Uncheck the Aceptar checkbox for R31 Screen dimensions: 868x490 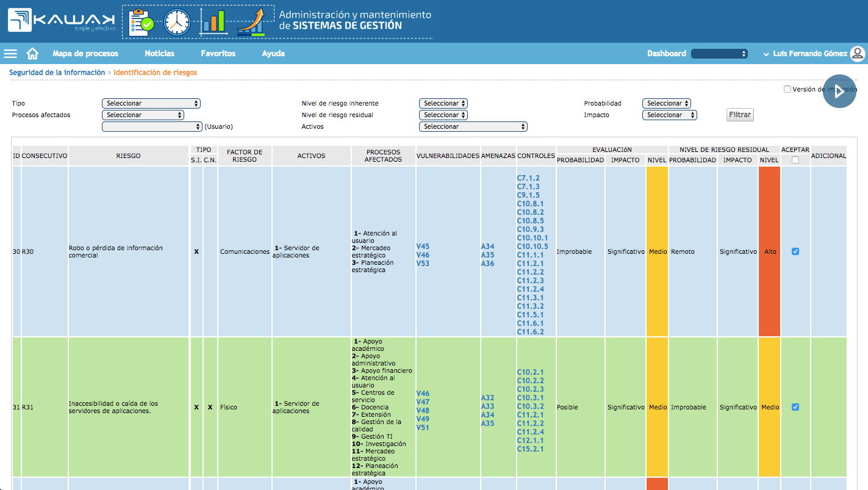(x=795, y=407)
